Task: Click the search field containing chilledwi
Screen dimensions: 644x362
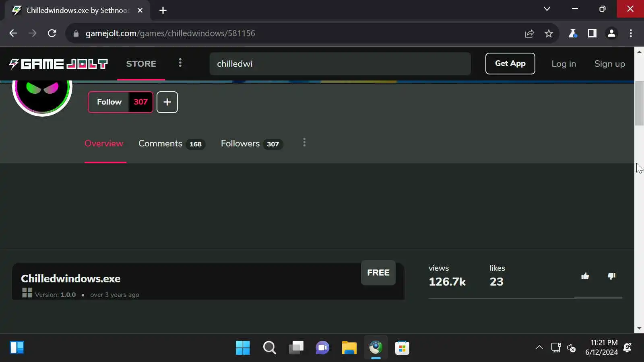Action: coord(340,64)
